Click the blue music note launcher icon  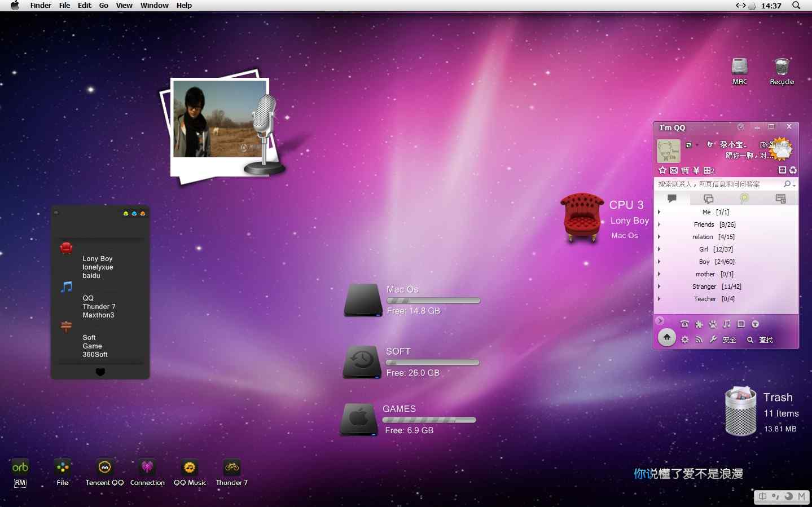click(x=67, y=286)
